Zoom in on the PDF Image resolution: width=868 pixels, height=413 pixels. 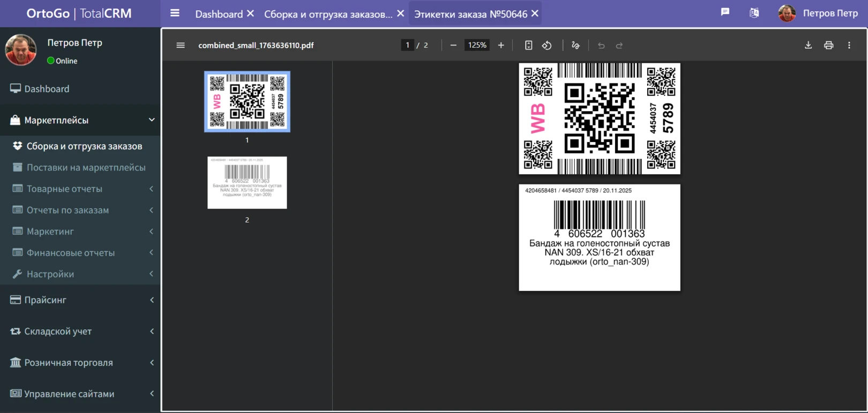tap(501, 46)
